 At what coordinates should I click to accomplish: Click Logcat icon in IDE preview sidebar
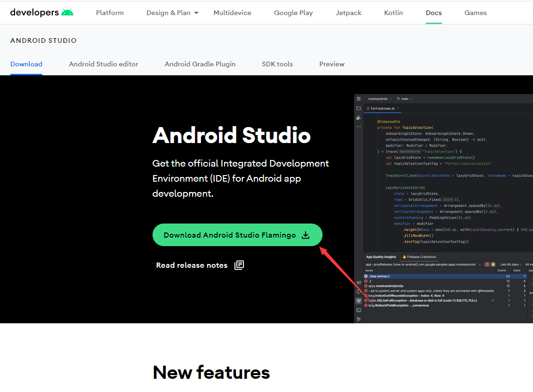tap(359, 283)
